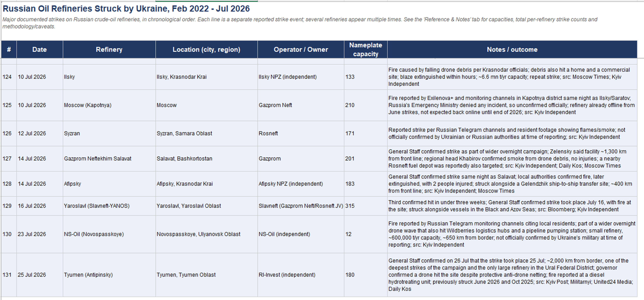The height and width of the screenshot is (300, 644).
Task: Select the notes cell mentioning Wildberries logistics hubs
Action: pyautogui.click(x=512, y=234)
